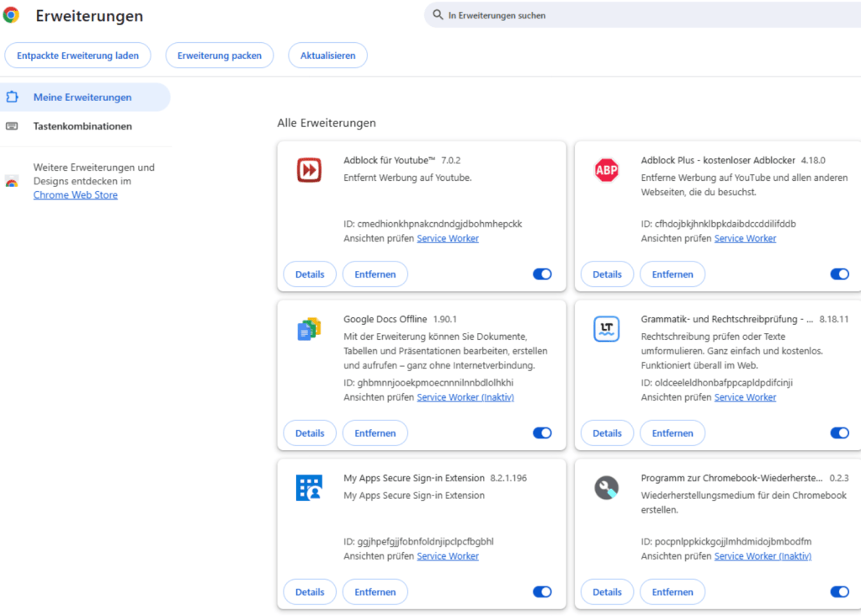Click the Adblock für Youtube extension icon

(x=309, y=170)
